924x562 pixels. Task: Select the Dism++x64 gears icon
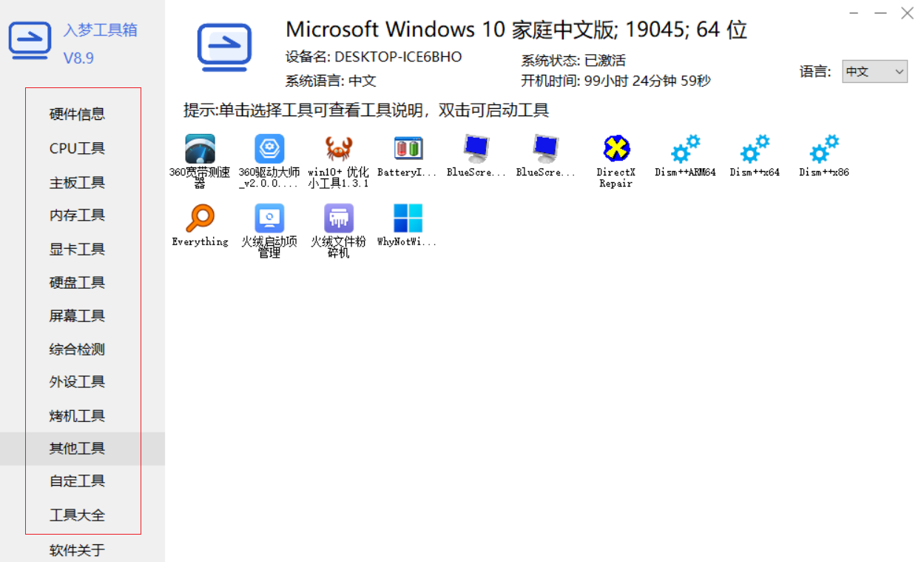pos(755,149)
